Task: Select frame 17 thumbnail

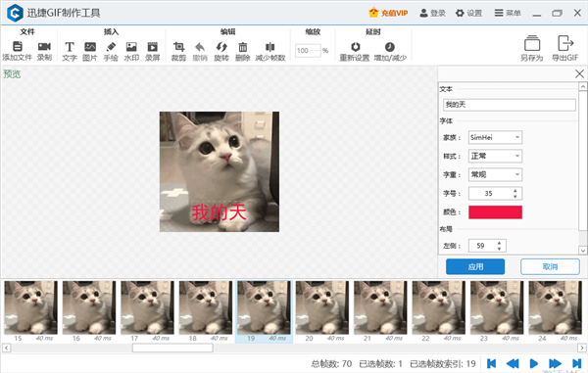Action: point(147,307)
